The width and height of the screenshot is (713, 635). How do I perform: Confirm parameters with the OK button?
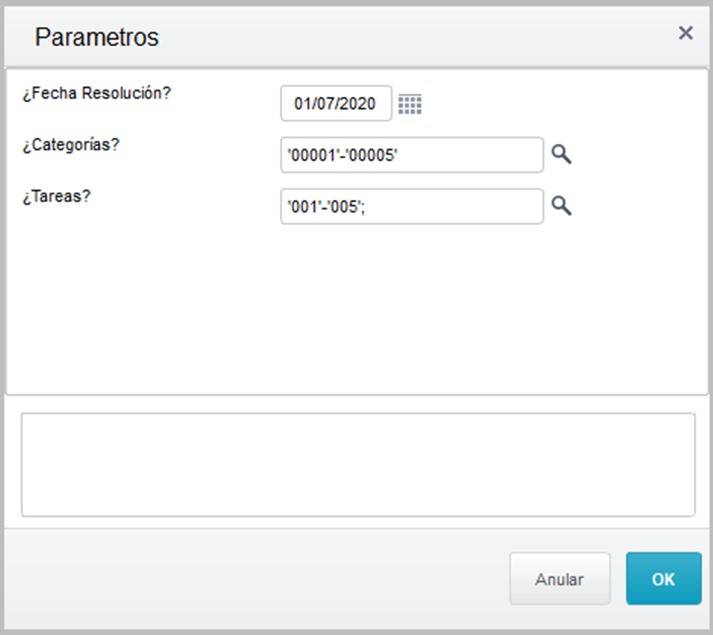coord(664,579)
